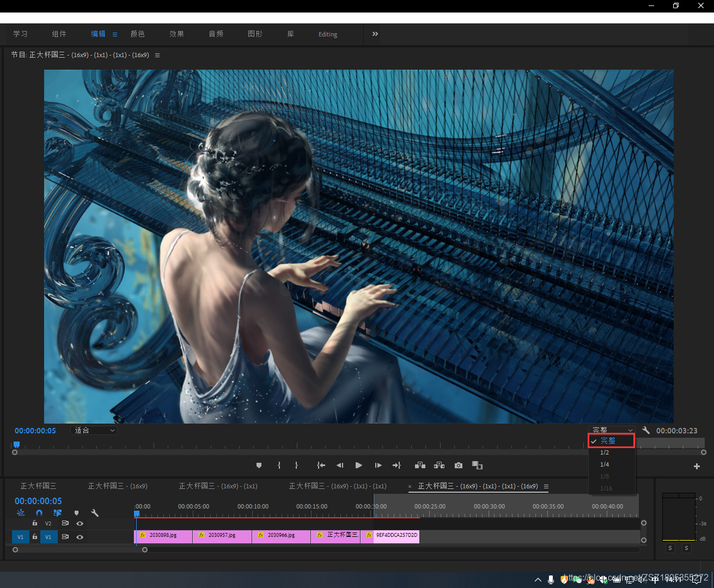Click the program monitor timecode 00:00:00:05
This screenshot has height=588, width=714.
[x=35, y=431]
